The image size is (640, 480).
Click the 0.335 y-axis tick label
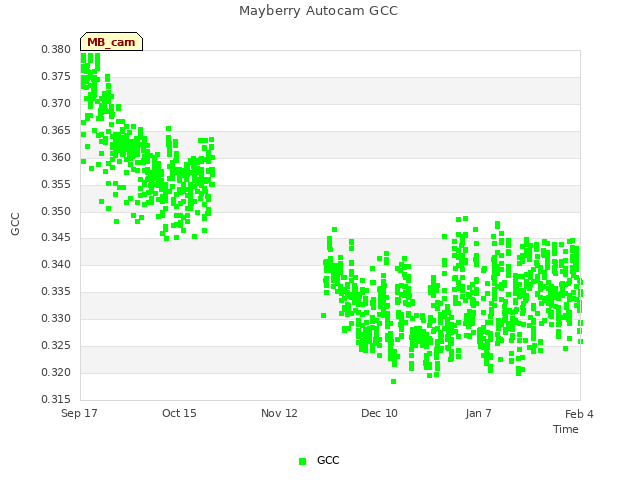(56, 291)
